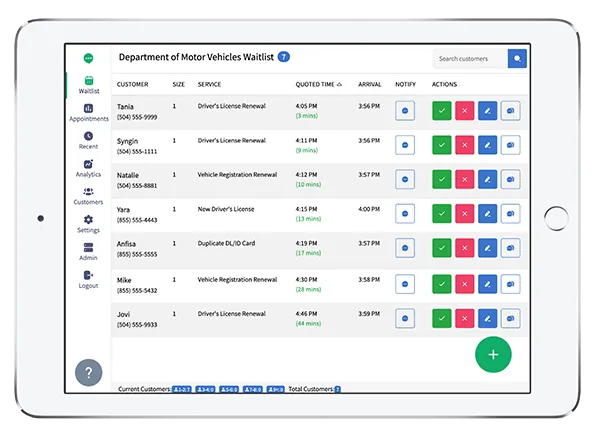Click the blue search button

517,59
